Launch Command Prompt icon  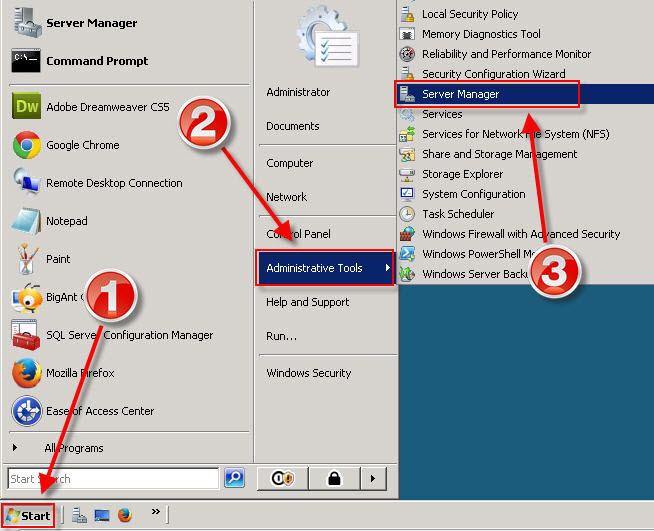pos(26,61)
